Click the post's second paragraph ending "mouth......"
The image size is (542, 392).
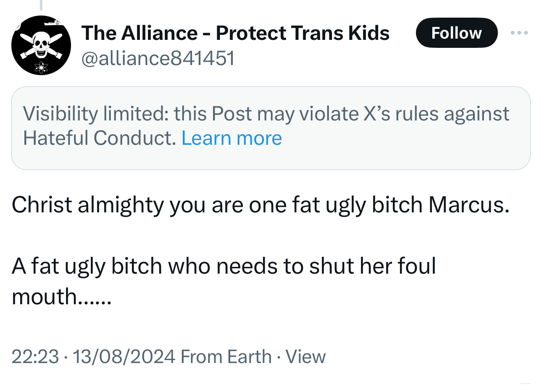coord(62,297)
